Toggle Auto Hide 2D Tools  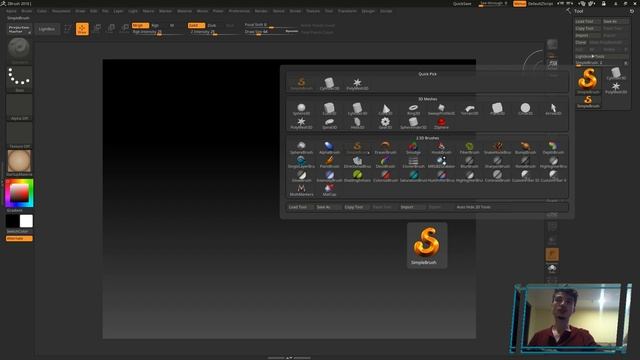473,207
